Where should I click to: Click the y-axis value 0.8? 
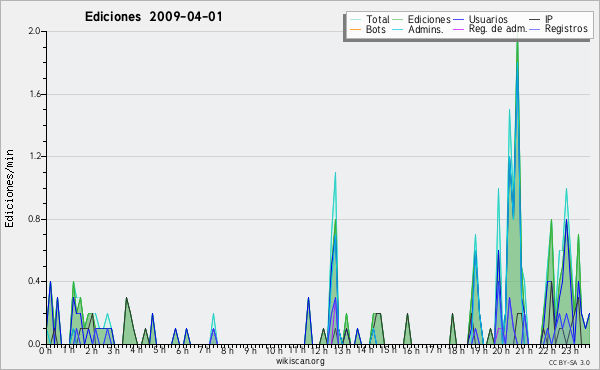[x=34, y=219]
